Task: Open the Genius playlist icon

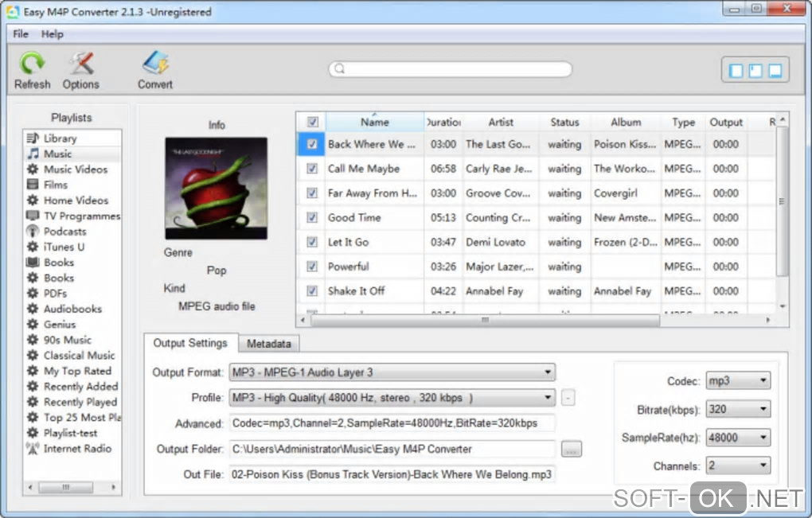Action: coord(33,325)
